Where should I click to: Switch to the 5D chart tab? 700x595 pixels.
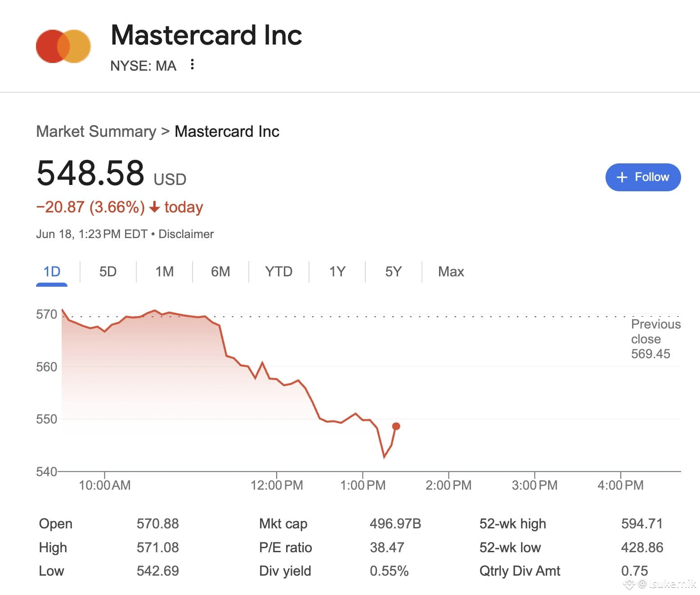click(x=108, y=271)
